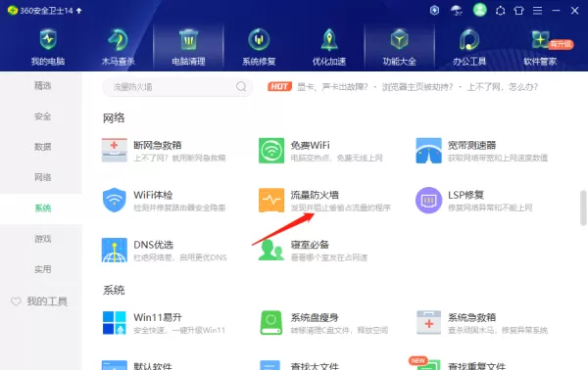This screenshot has height=370, width=588.
Task: Click umbrella icon in title bar
Action: pos(457,11)
